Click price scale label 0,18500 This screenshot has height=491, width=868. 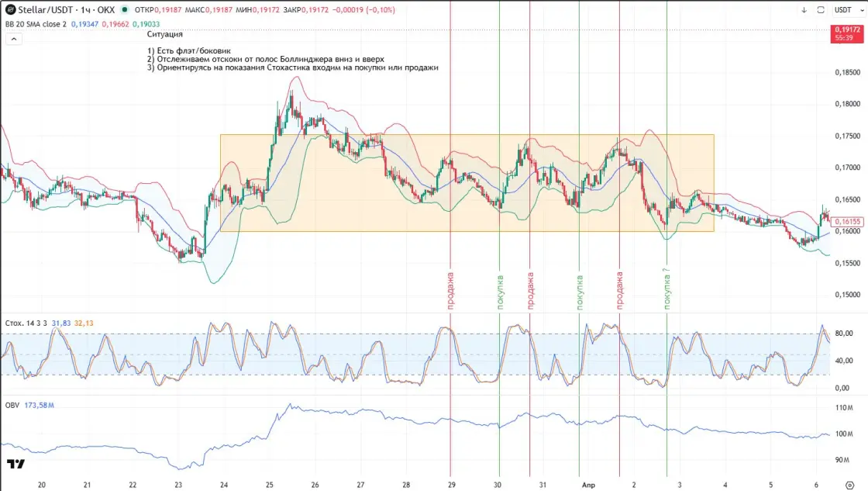tap(848, 73)
